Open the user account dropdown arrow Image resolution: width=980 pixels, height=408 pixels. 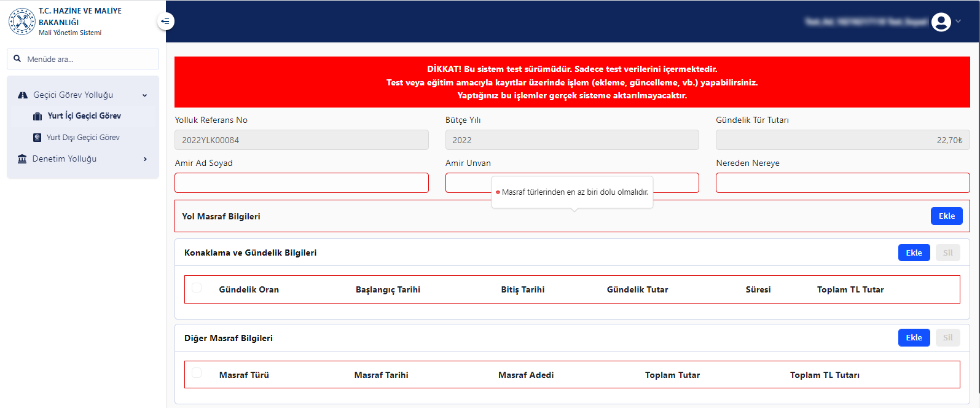click(958, 22)
